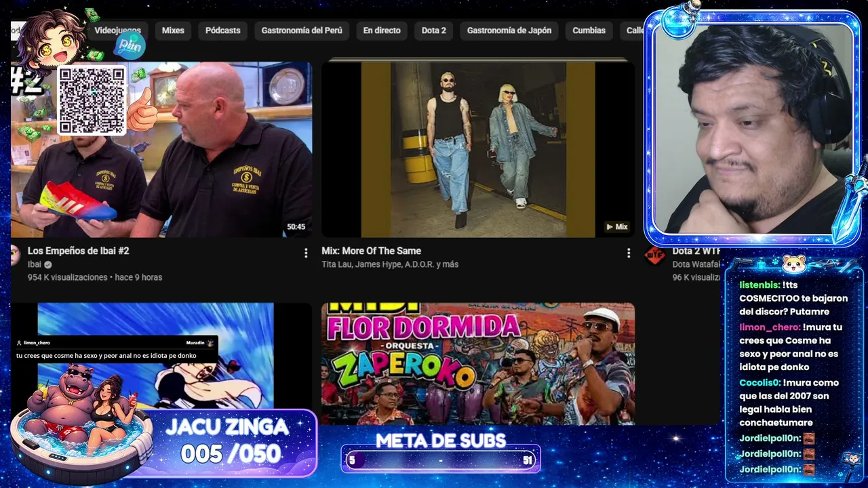Click the QR code in the overlay
This screenshot has height=488, width=868.
(x=92, y=100)
